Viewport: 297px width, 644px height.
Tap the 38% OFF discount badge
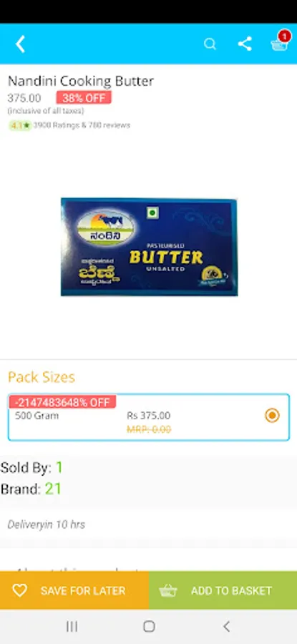[x=84, y=98]
